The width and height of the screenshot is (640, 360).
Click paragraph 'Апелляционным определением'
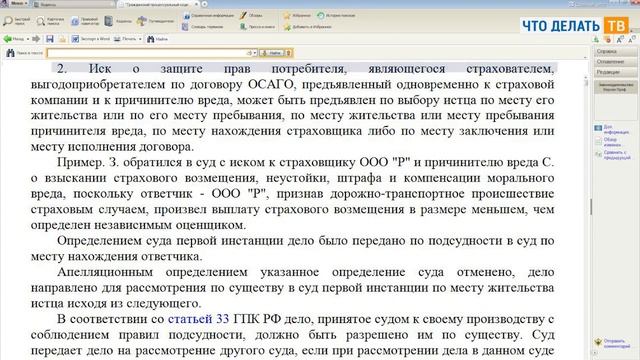[292, 287]
